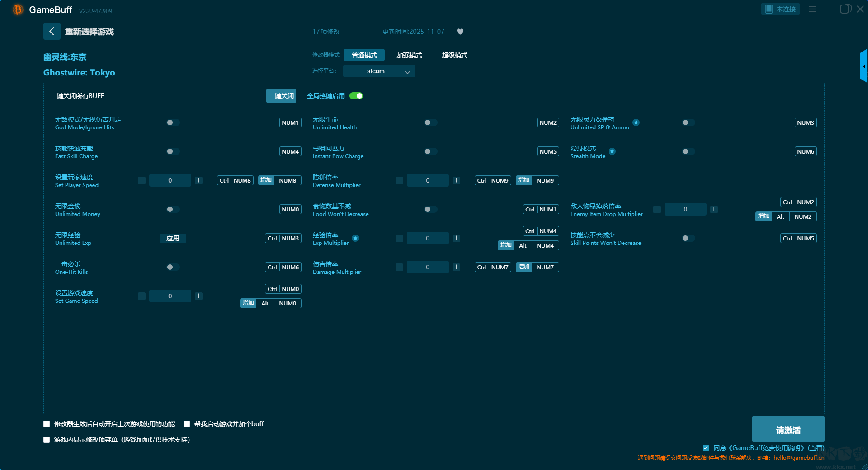Click 应用 button for Unlimited Exp
The image size is (868, 470).
(173, 238)
